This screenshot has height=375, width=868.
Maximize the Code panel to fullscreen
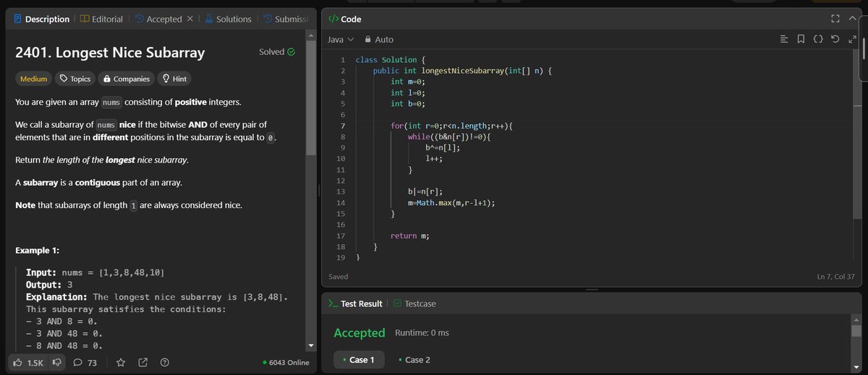tap(835, 19)
